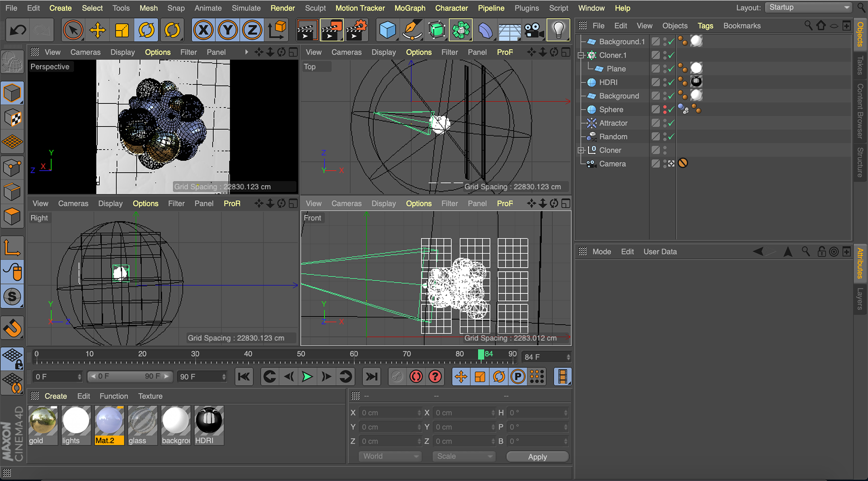Toggle the HDRI enable checkmark
Image resolution: width=868 pixels, height=481 pixels.
671,82
